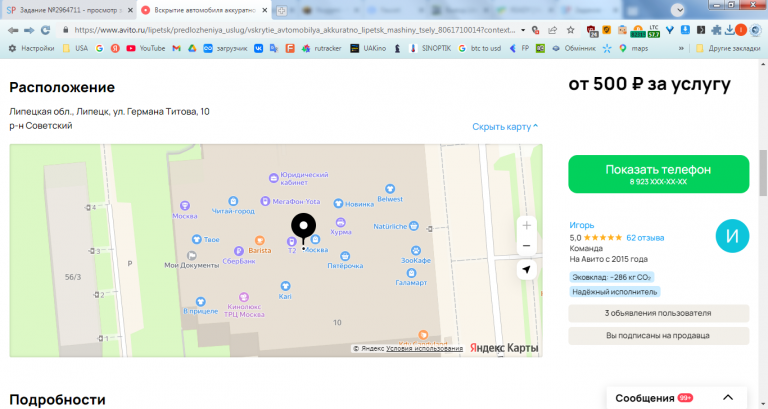Click the black location pin on the map
The height and width of the screenshot is (409, 768).
pyautogui.click(x=304, y=227)
